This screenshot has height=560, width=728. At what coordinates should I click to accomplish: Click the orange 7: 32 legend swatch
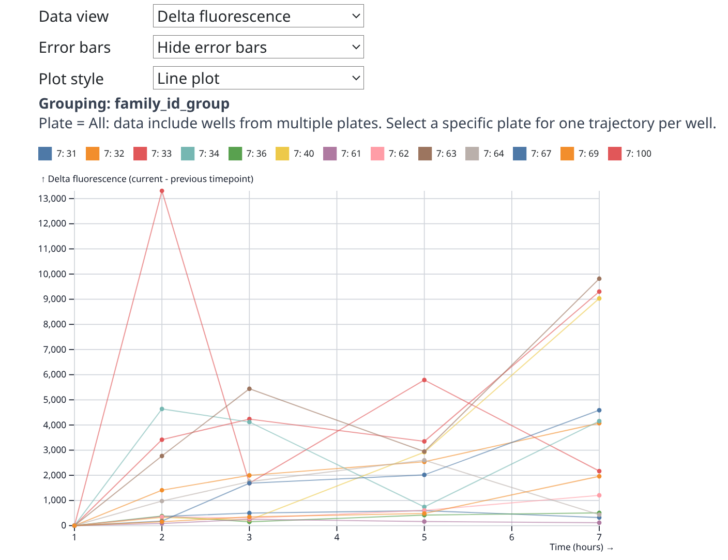point(93,154)
